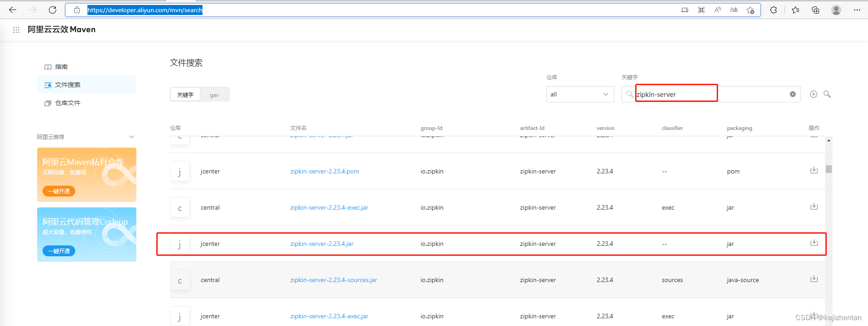Open the translate icon in address bar
This screenshot has width=868, height=326.
click(x=734, y=10)
